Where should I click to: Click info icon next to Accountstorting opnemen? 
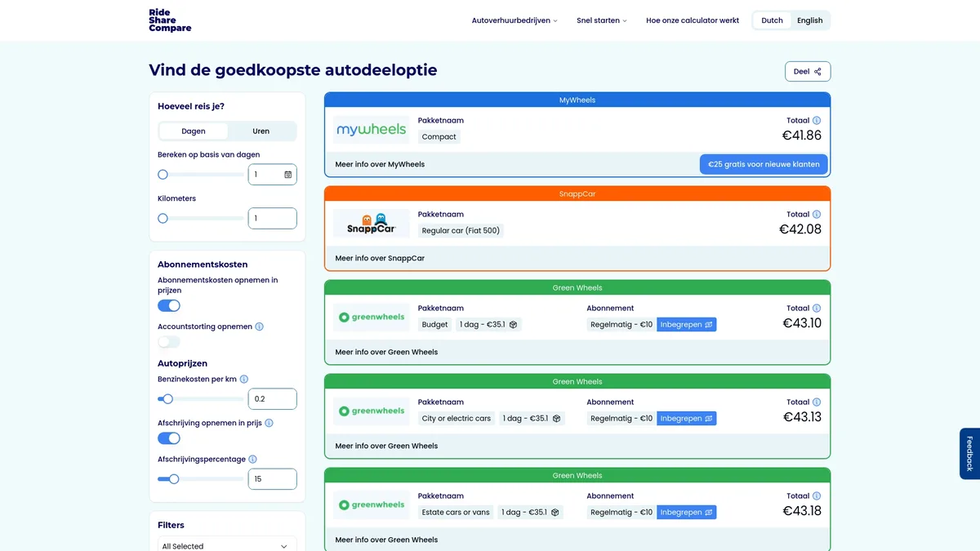pyautogui.click(x=260, y=327)
